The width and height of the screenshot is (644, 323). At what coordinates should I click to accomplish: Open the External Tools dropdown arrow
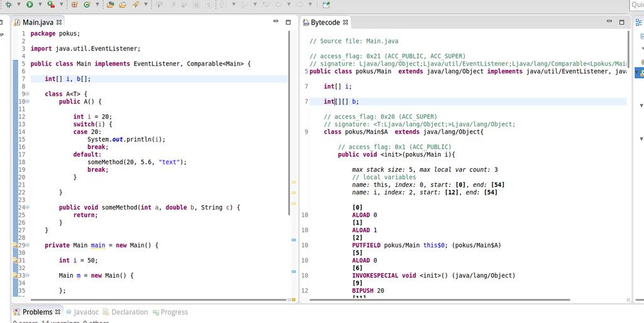click(x=61, y=4)
